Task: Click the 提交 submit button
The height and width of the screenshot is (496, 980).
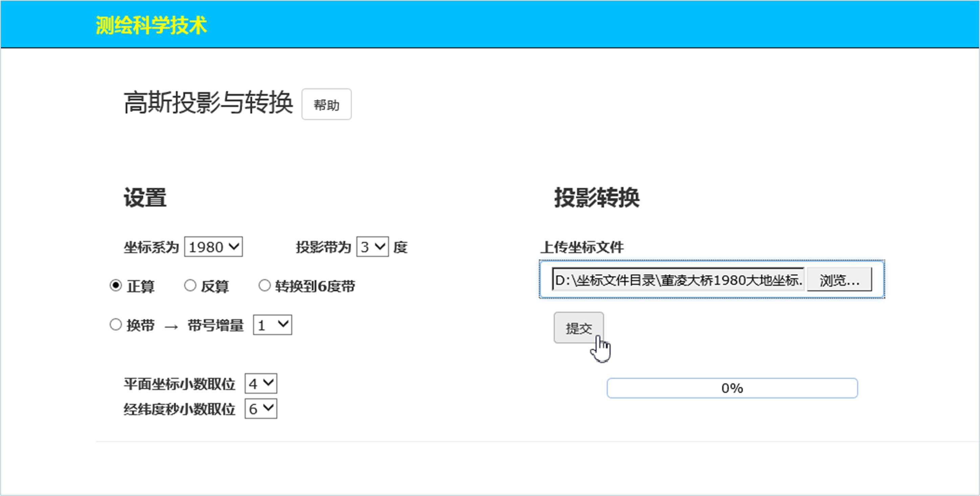Action: (x=578, y=327)
